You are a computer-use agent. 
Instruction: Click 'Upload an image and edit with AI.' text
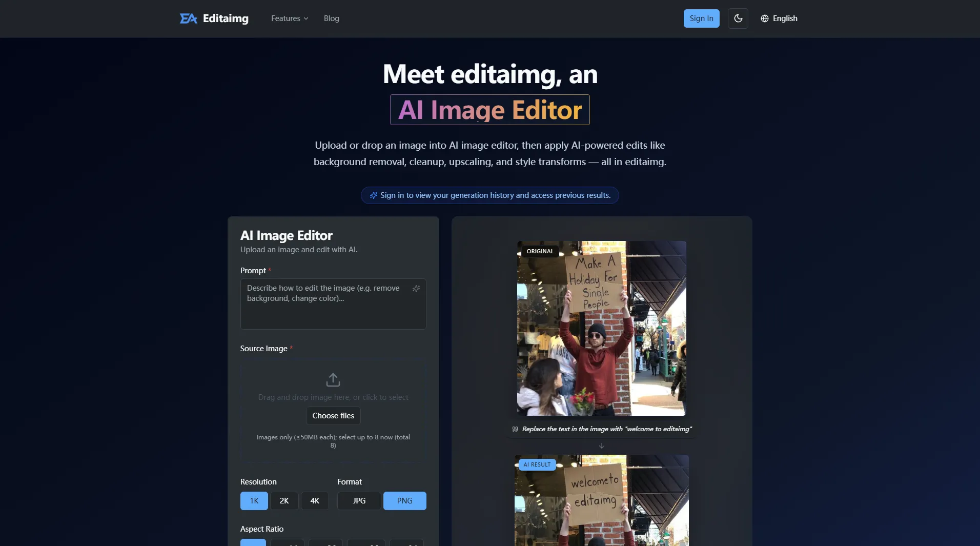click(x=299, y=250)
